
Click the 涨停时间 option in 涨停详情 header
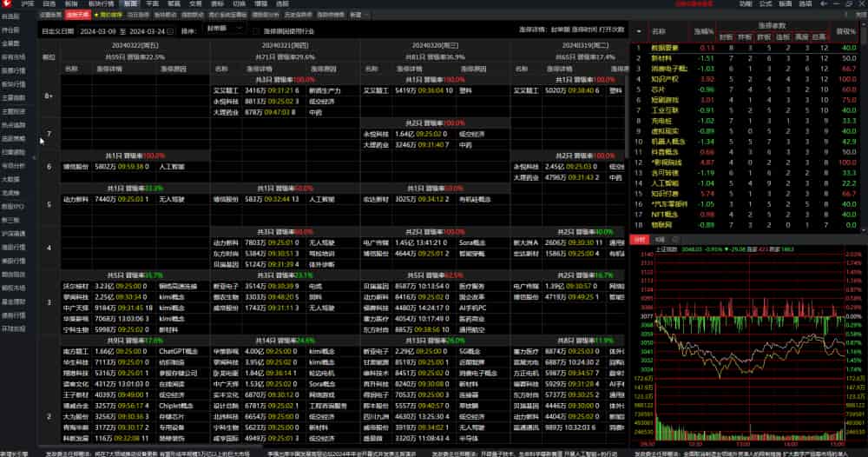point(584,30)
